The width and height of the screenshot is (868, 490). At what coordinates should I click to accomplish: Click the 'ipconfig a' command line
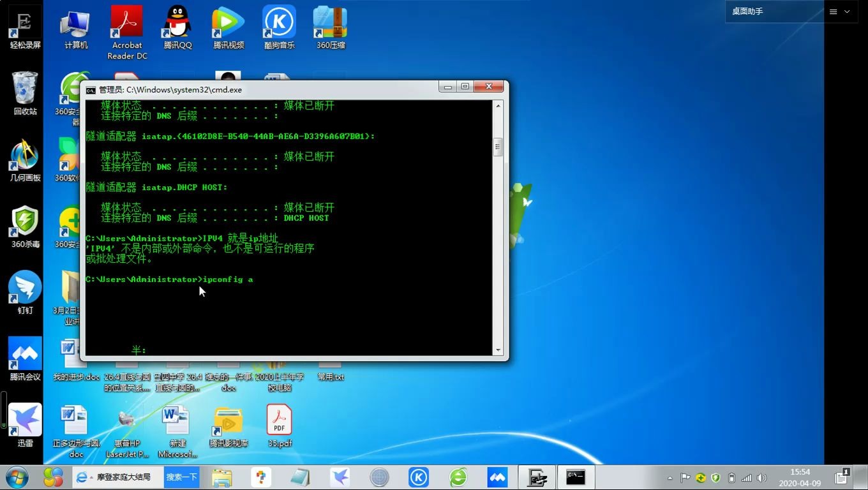(x=169, y=279)
